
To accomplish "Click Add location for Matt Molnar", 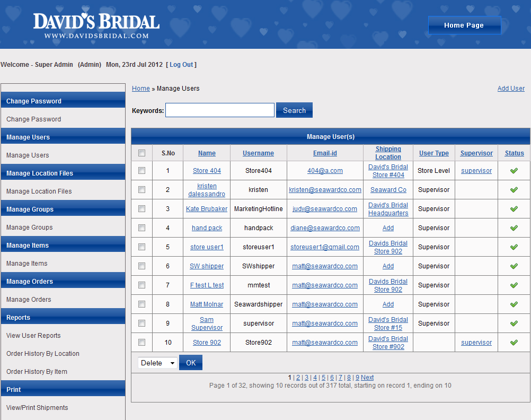I will click(388, 304).
